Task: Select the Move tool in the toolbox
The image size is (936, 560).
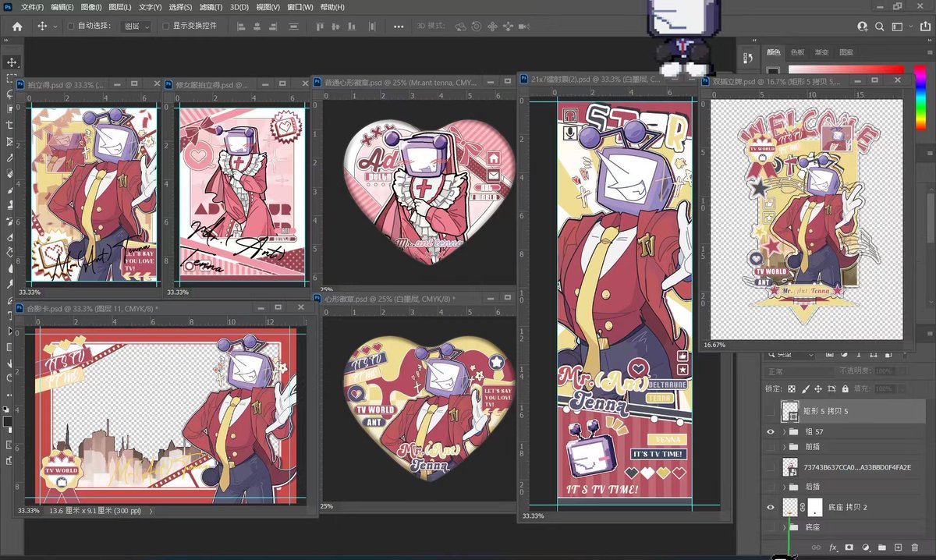Action: click(12, 62)
